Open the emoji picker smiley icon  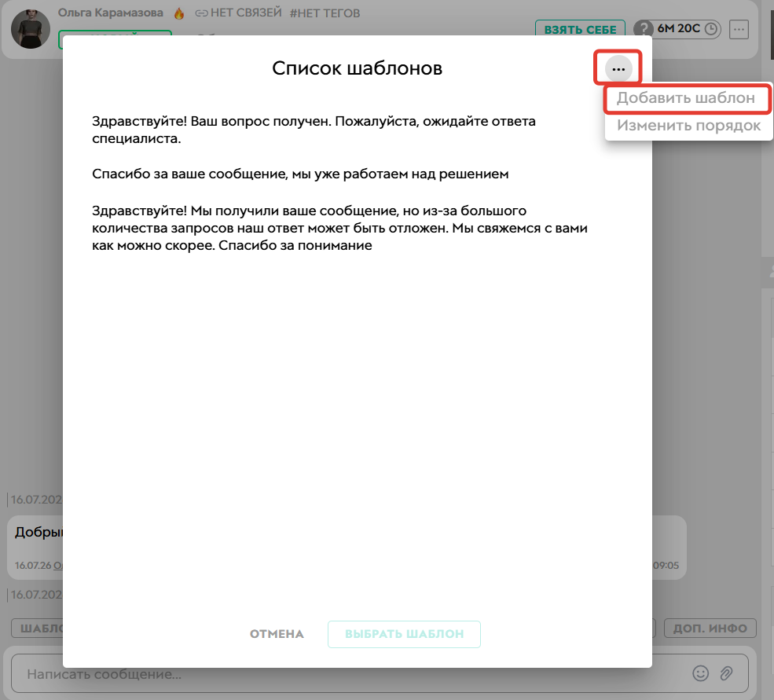click(700, 673)
